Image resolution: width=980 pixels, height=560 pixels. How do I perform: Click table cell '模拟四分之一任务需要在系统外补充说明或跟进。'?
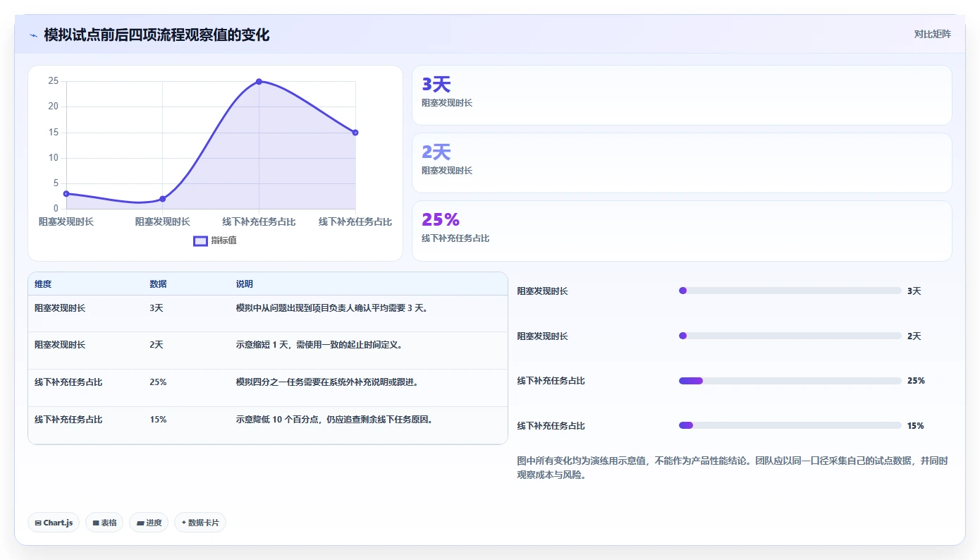click(327, 382)
